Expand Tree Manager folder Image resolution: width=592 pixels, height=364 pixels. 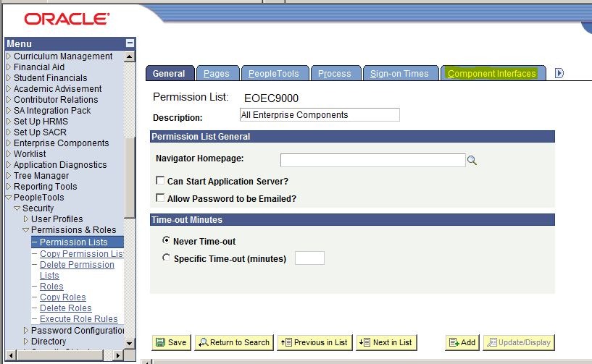[9, 176]
